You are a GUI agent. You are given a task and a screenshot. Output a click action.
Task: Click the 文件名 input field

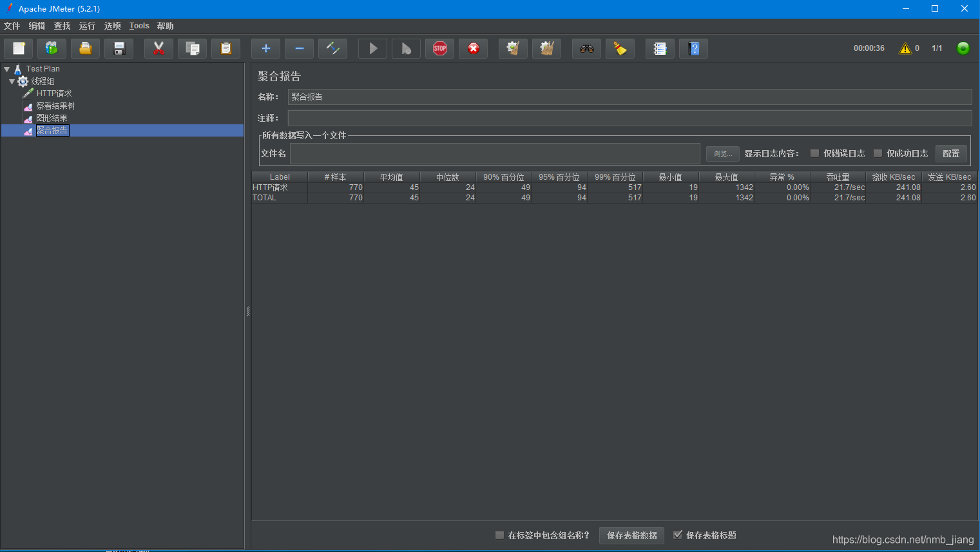495,153
